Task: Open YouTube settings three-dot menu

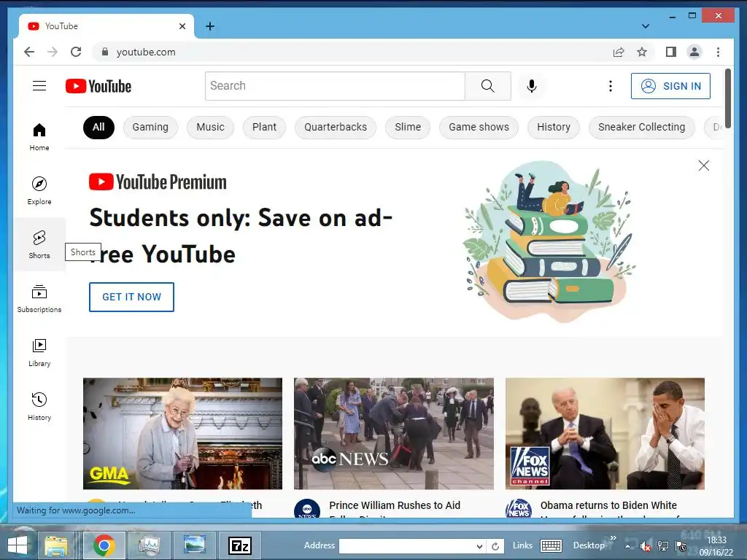Action: pyautogui.click(x=611, y=86)
